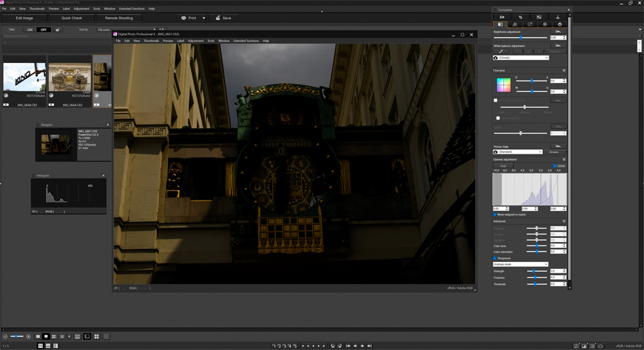Enable the Adjust face lighting checkbox
Viewport: 644px width, 350px height.
pos(498,118)
